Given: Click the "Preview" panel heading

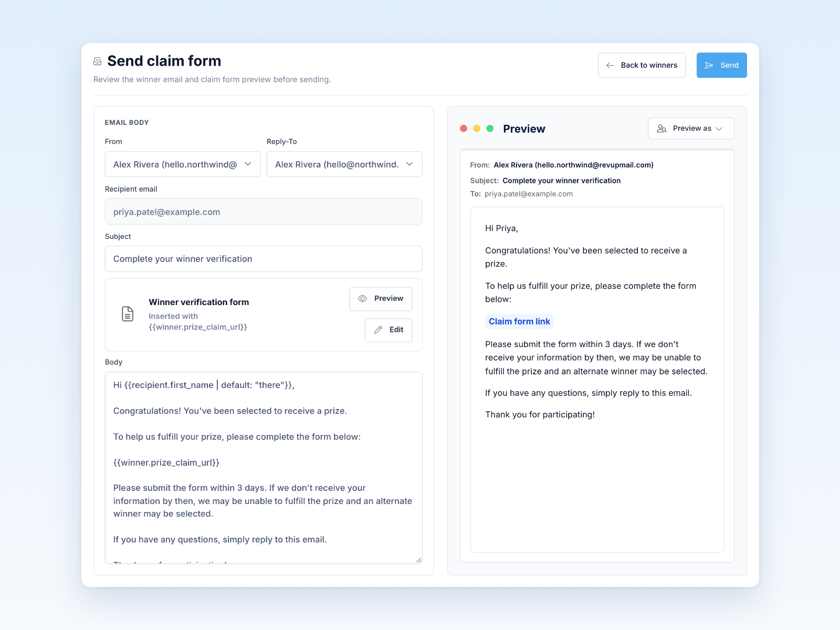Looking at the screenshot, I should tap(524, 129).
